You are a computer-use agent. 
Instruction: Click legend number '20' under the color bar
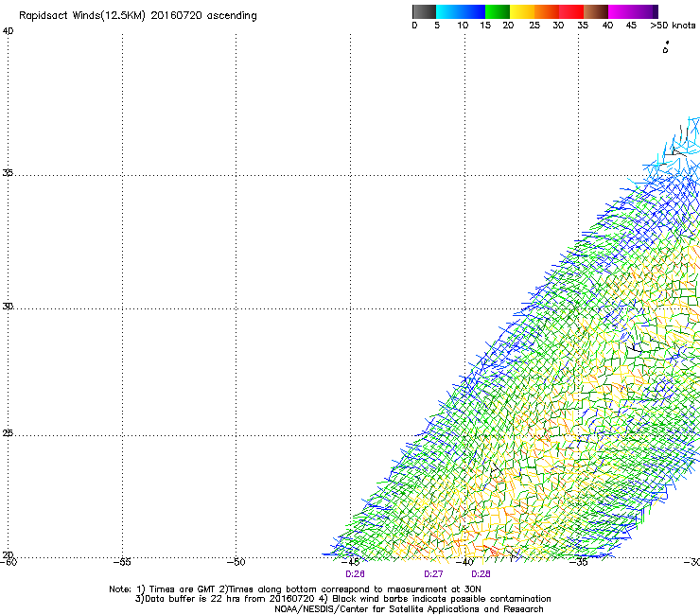pyautogui.click(x=508, y=26)
